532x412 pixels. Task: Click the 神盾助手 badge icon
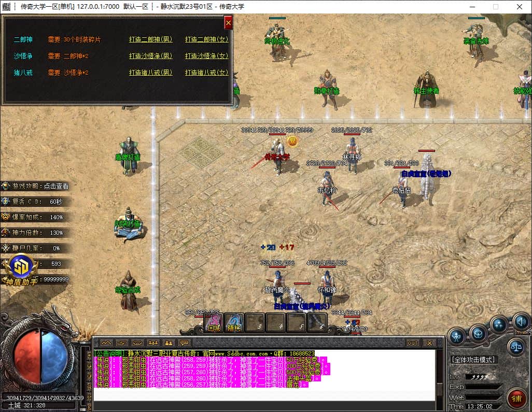pyautogui.click(x=22, y=270)
